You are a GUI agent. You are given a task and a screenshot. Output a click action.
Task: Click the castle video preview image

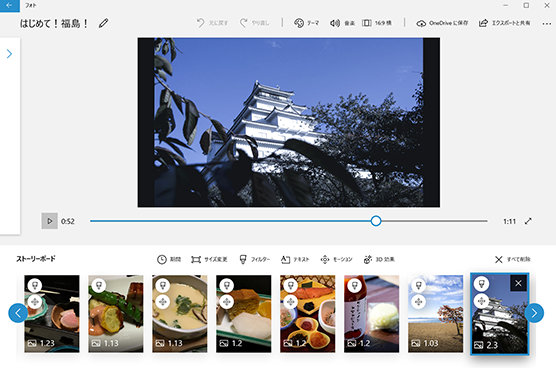pyautogui.click(x=289, y=122)
